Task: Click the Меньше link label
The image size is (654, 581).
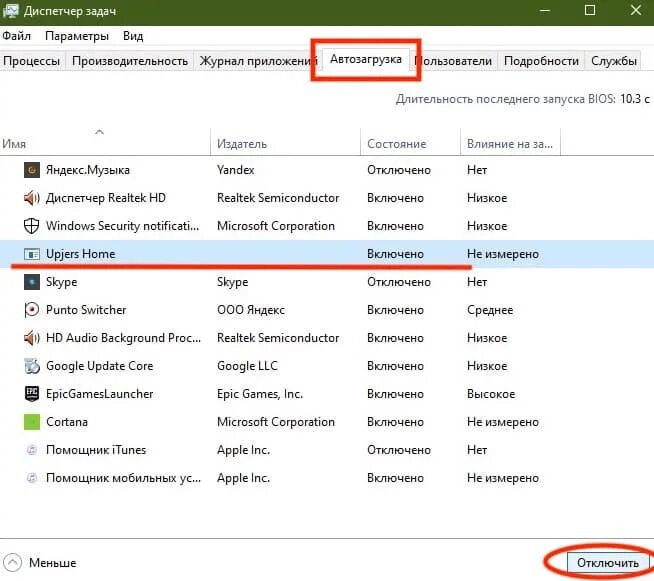Action: [x=53, y=563]
